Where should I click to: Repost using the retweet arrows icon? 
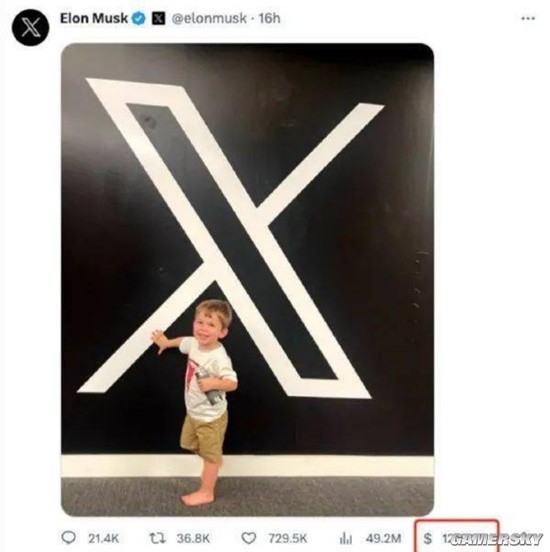[x=157, y=538]
